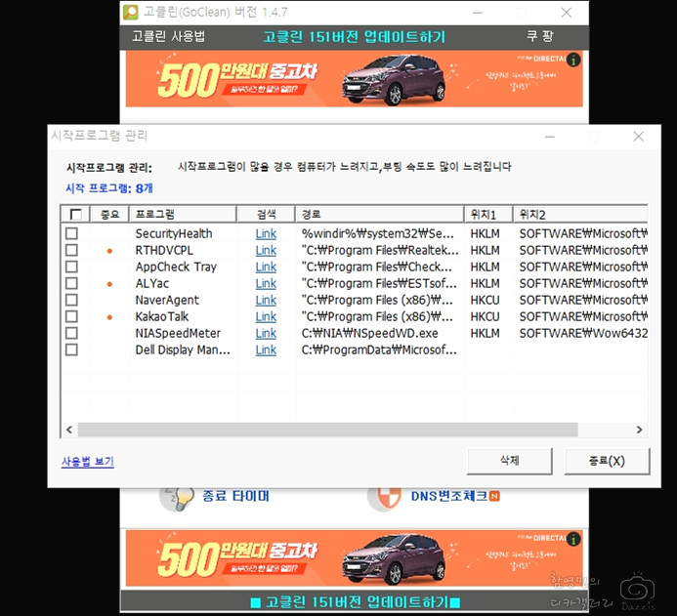Open 고클린 사용법 menu in GoClean window
The width and height of the screenshot is (677, 616).
[168, 36]
